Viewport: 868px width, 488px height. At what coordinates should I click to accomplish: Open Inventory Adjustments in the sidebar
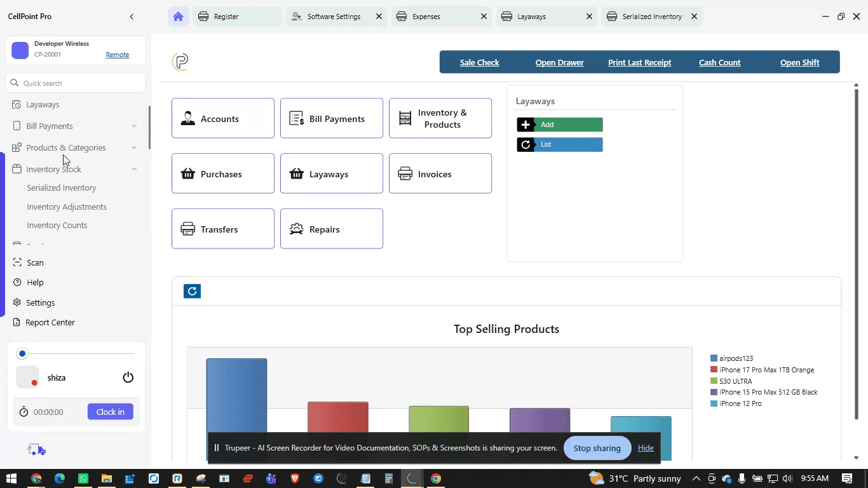coord(67,207)
